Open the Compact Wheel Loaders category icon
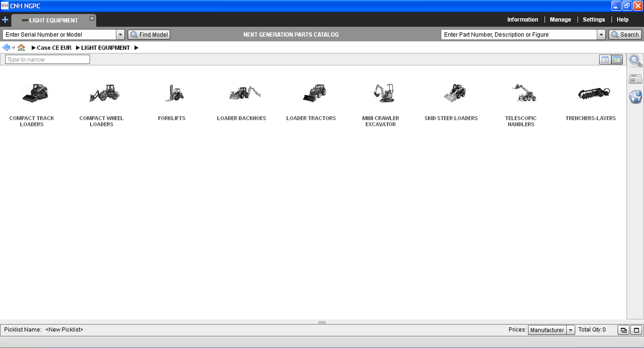This screenshot has height=348, width=644. [105, 93]
